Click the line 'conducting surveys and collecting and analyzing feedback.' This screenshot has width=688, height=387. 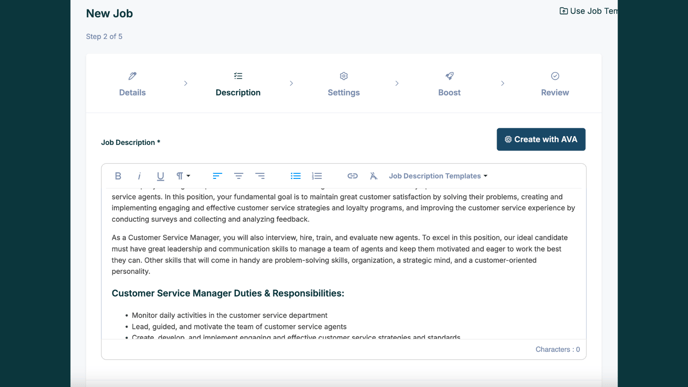210,219
